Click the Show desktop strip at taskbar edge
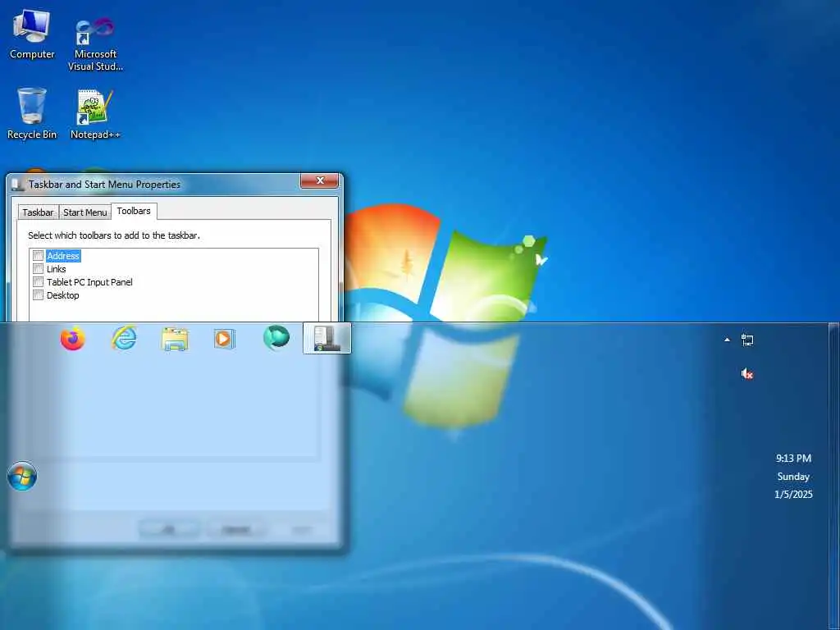Viewport: 840px width, 630px height. (x=833, y=476)
